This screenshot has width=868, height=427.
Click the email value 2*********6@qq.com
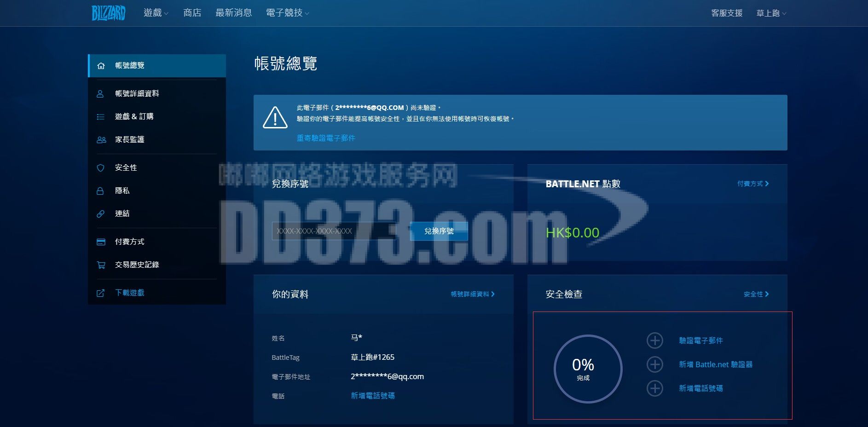point(387,376)
